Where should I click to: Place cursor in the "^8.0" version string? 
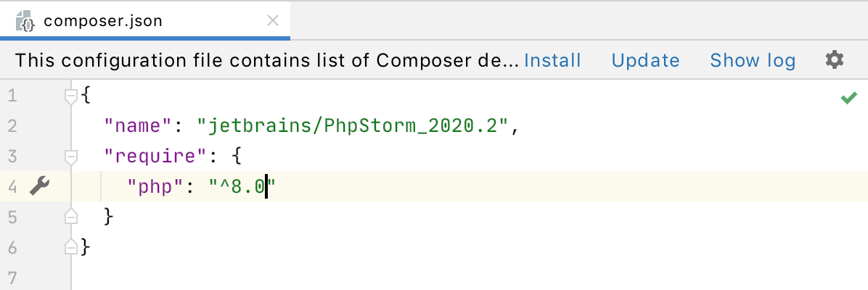(242, 186)
